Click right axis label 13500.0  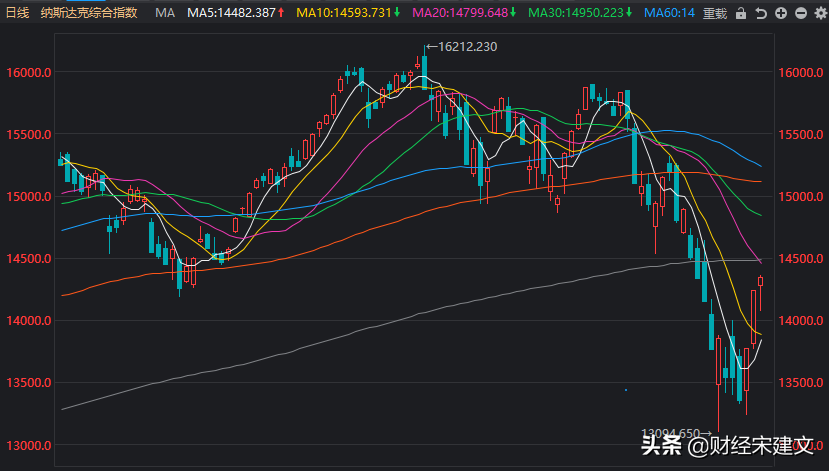click(x=800, y=382)
